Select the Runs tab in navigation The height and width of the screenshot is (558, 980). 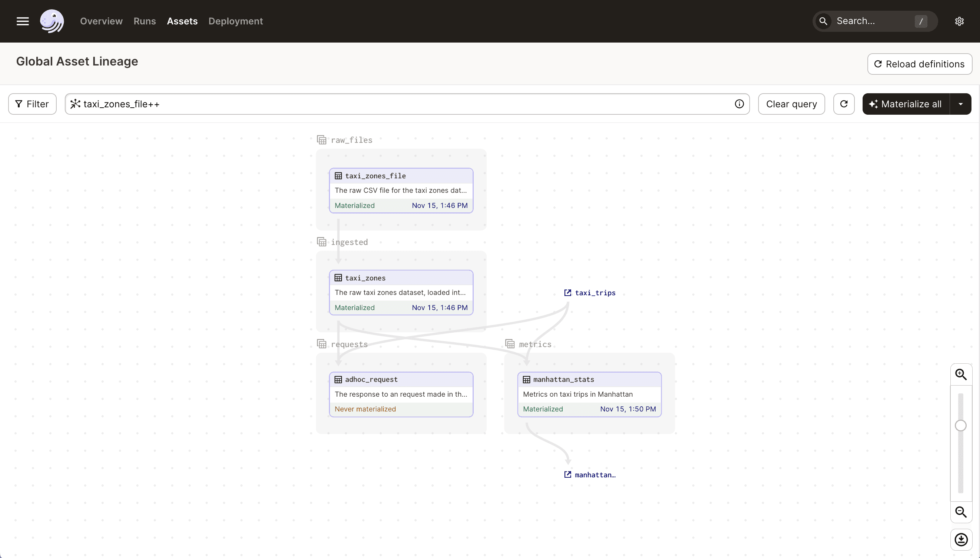(144, 21)
